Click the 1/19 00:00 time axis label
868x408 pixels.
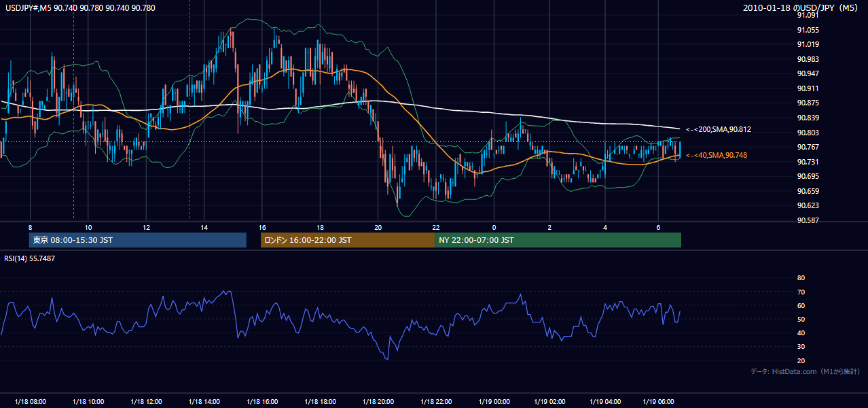pyautogui.click(x=494, y=401)
